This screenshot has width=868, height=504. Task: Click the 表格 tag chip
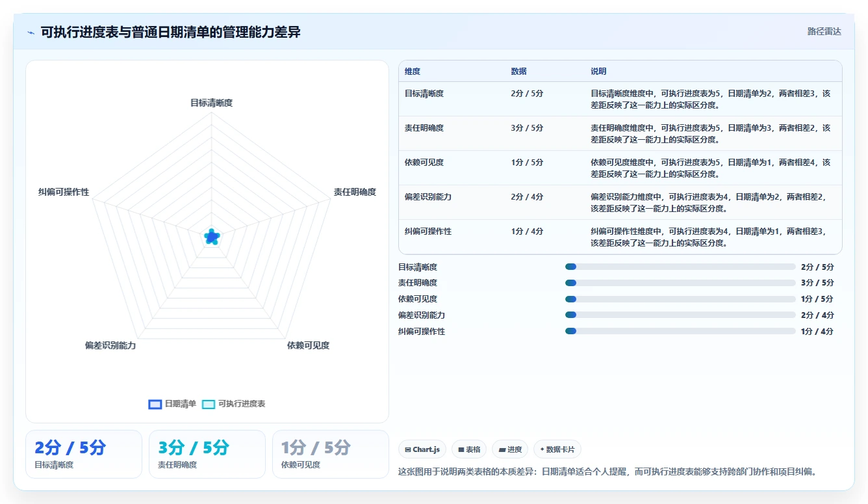(x=469, y=449)
